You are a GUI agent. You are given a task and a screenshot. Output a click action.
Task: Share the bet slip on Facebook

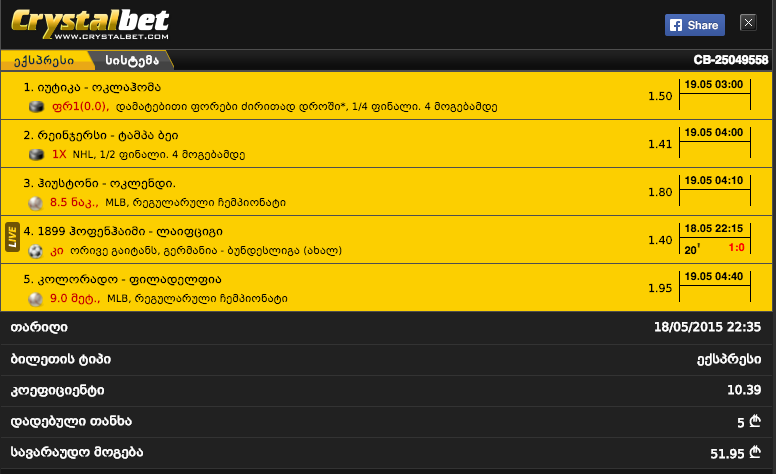point(694,25)
